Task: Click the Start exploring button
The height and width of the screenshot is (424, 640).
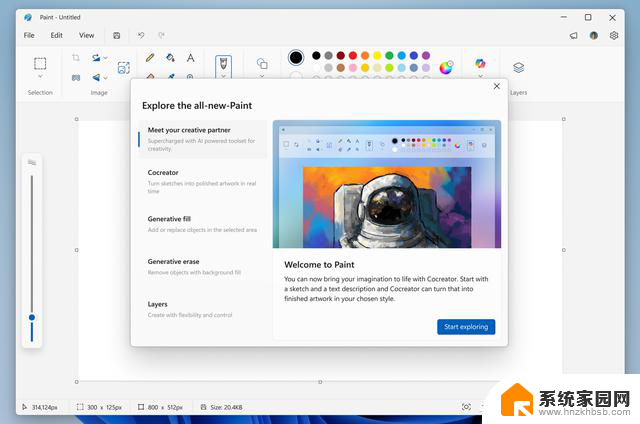Action: pos(466,327)
